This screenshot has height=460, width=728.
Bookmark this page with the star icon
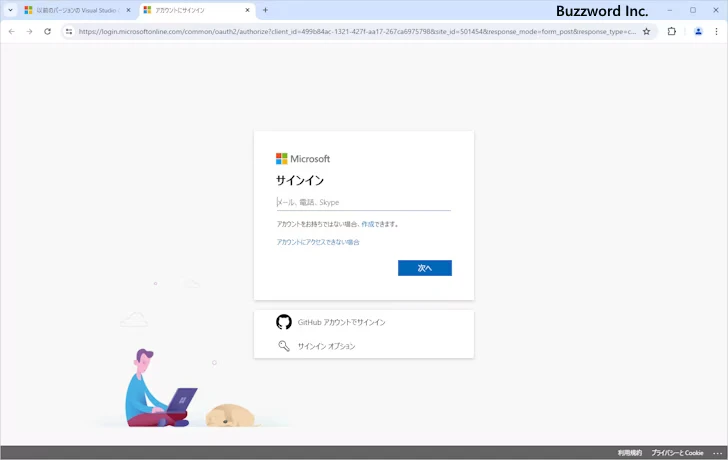pyautogui.click(x=646, y=32)
